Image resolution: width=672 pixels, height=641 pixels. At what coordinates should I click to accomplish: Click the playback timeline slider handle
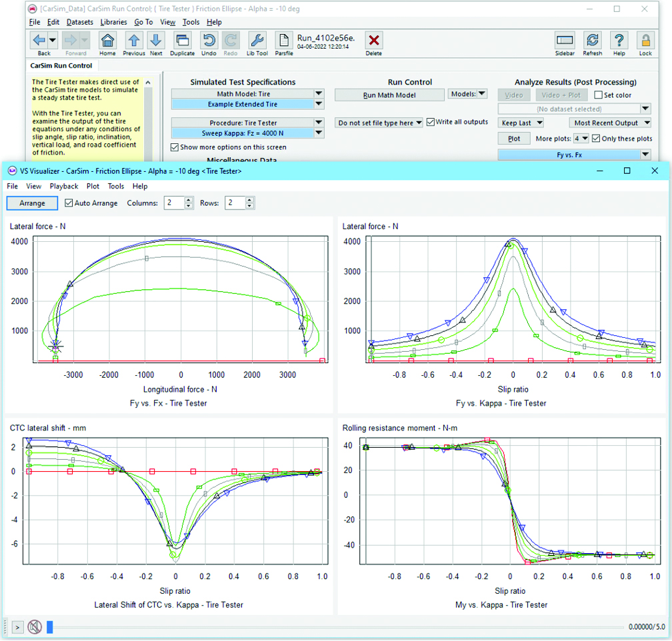pos(50,627)
